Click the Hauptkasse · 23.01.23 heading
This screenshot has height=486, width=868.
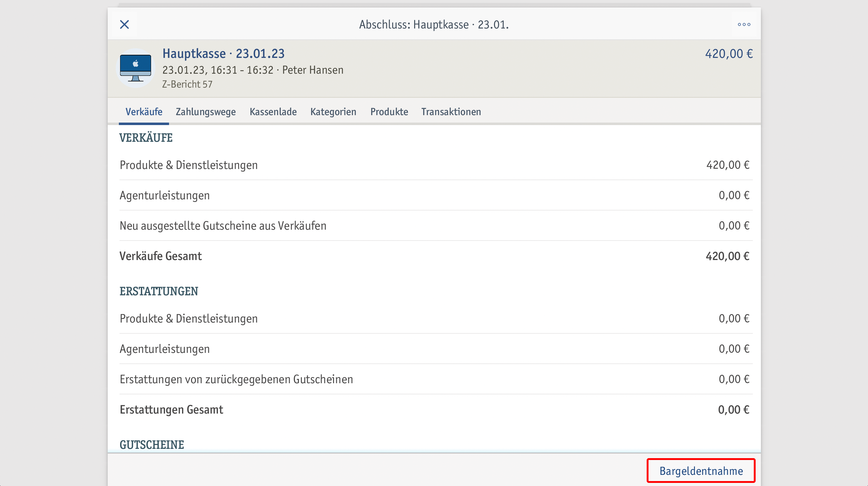click(224, 54)
